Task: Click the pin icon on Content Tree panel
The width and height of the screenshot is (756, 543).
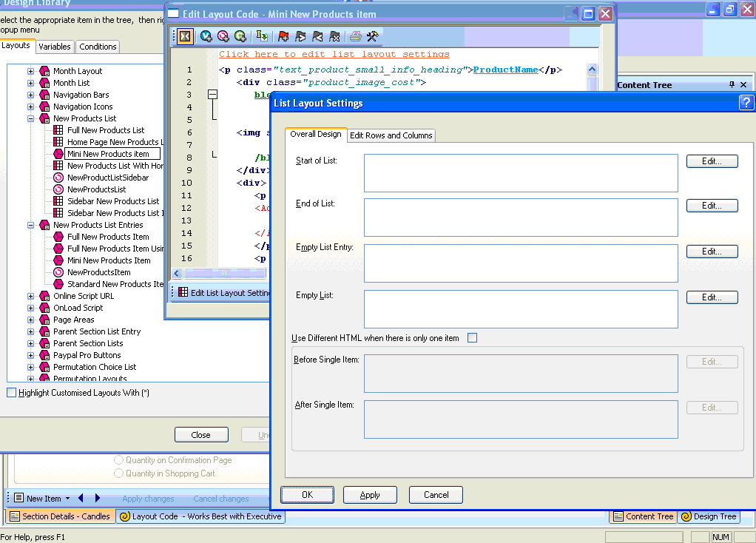Action: tap(732, 85)
